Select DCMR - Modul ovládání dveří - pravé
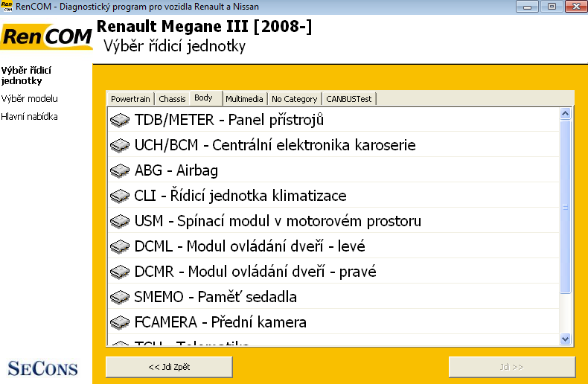The height and width of the screenshot is (384, 588). 333,272
